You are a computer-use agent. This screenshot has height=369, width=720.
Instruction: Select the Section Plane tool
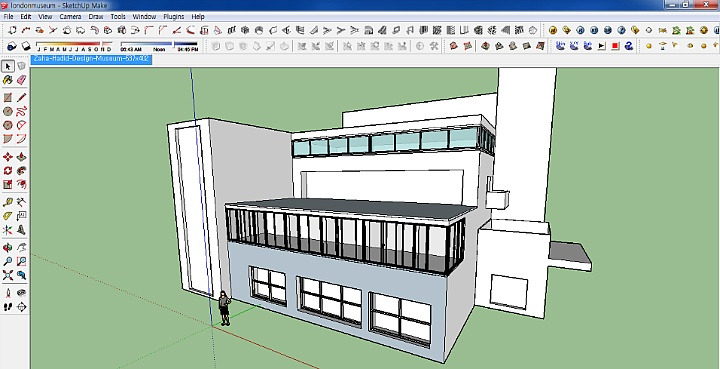tap(22, 307)
